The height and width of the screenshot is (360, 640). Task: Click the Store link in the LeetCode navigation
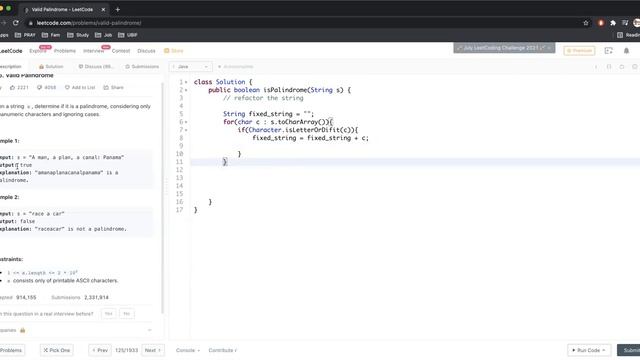[173, 51]
